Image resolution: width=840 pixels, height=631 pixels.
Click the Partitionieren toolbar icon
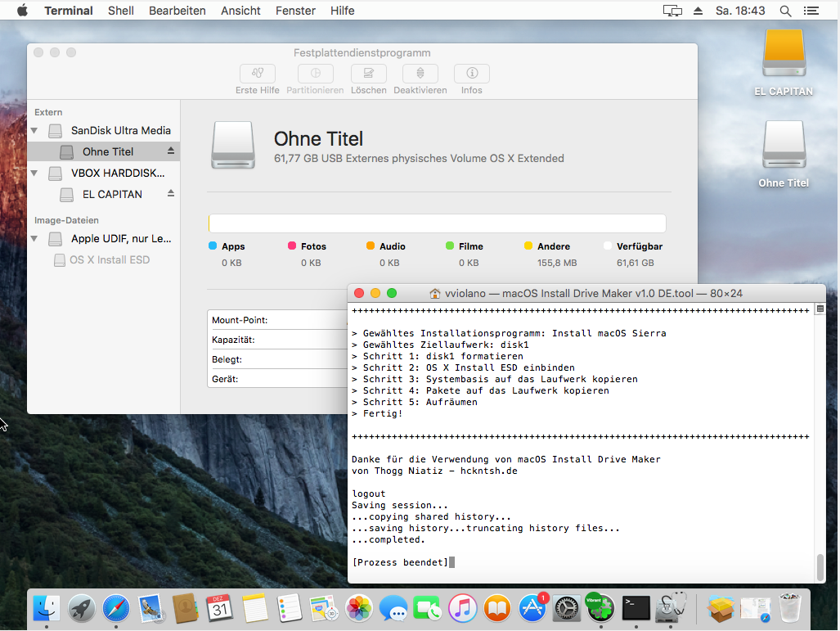[315, 74]
